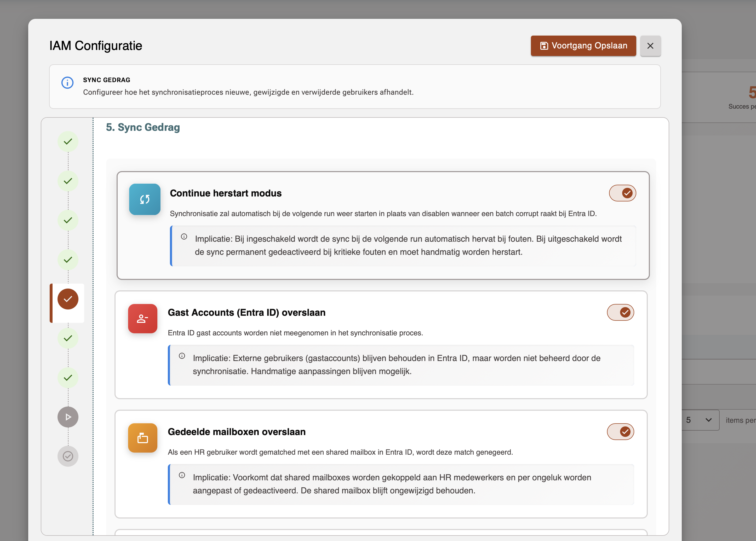Open the grey play-icon step in the stepper
This screenshot has width=756, height=541.
coord(68,417)
